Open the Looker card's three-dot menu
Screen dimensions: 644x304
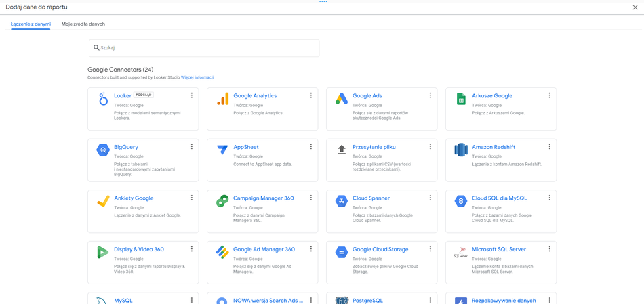point(192,95)
